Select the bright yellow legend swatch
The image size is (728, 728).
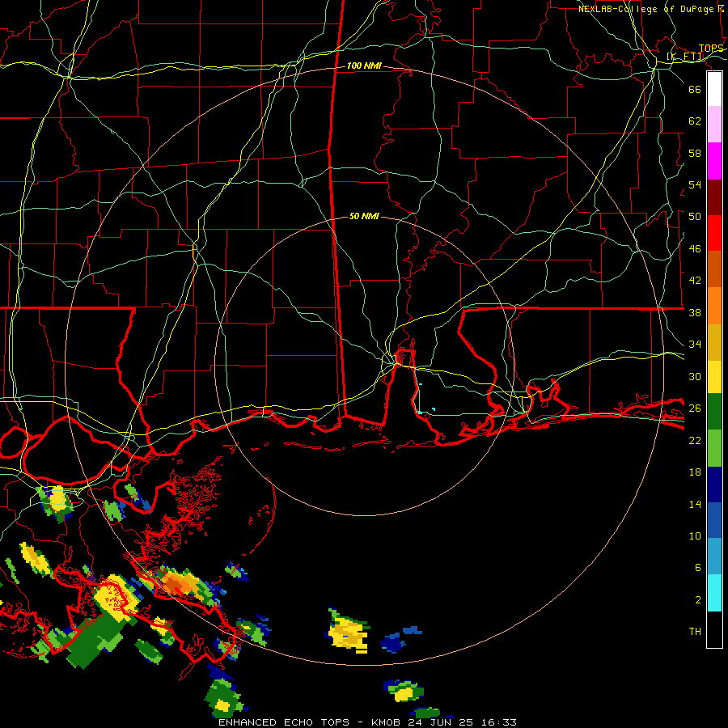(714, 377)
